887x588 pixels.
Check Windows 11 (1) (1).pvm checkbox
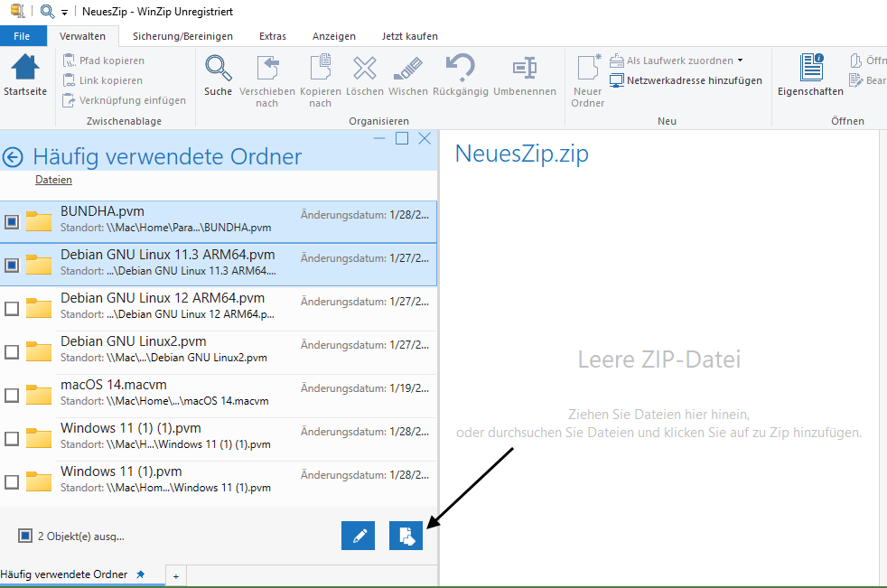click(12, 439)
